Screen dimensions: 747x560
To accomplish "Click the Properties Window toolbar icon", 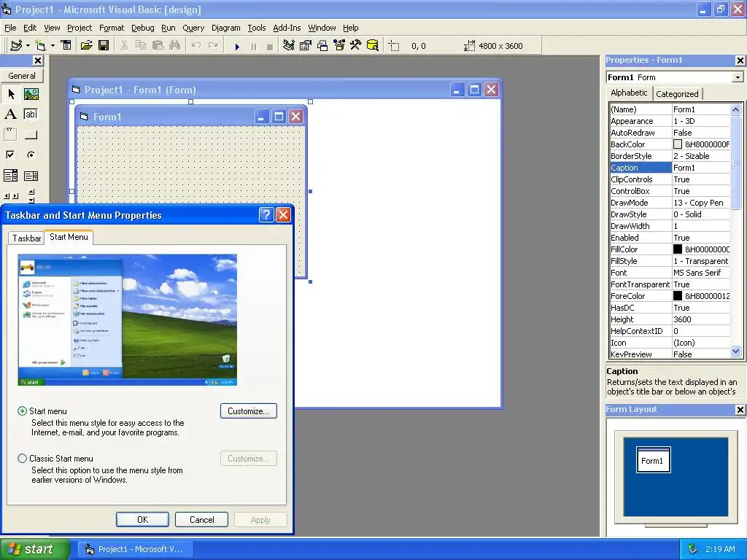I will [306, 45].
